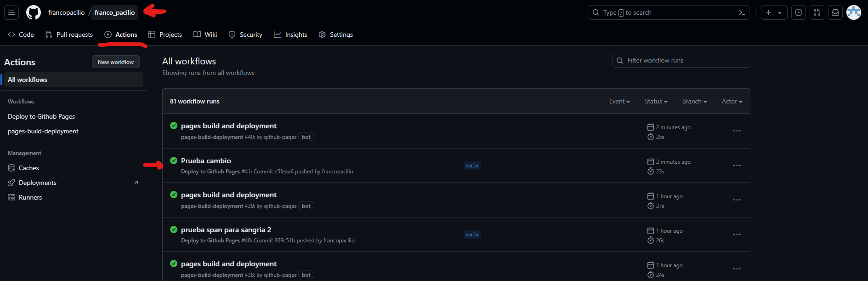This screenshot has height=281, width=868.
Task: Expand the Status filter dropdown
Action: [x=656, y=101]
